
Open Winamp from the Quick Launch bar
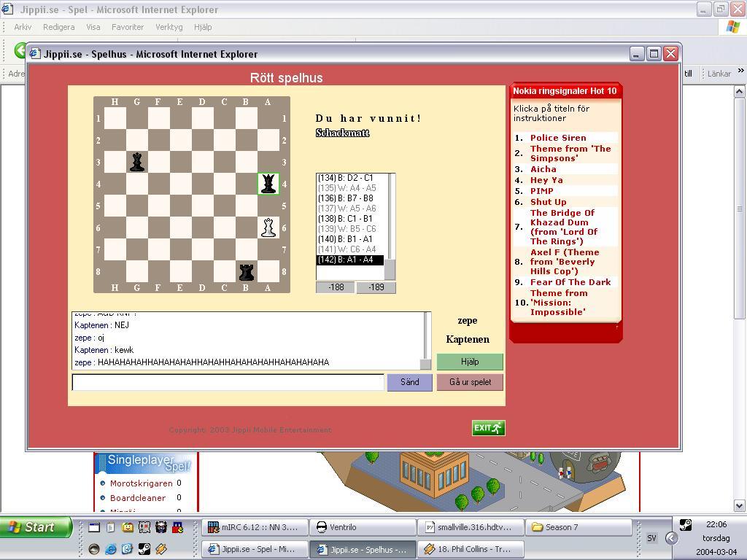tap(161, 549)
